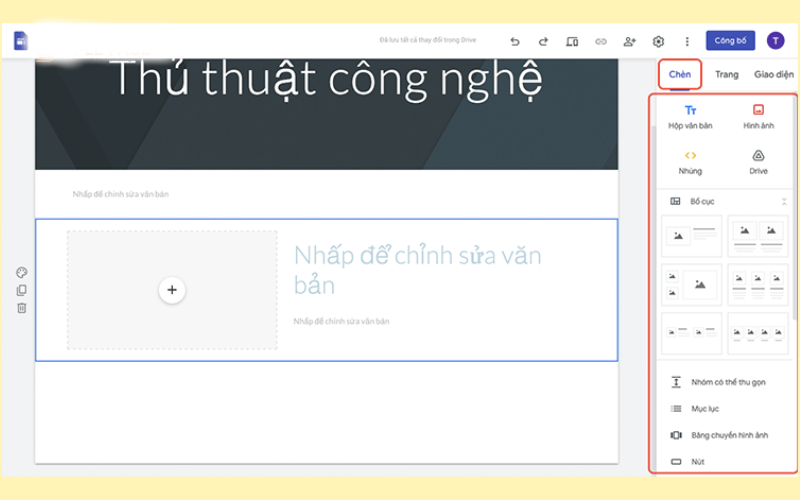Click the undo arrow icon
Viewport: 800px width, 500px height.
(x=515, y=41)
